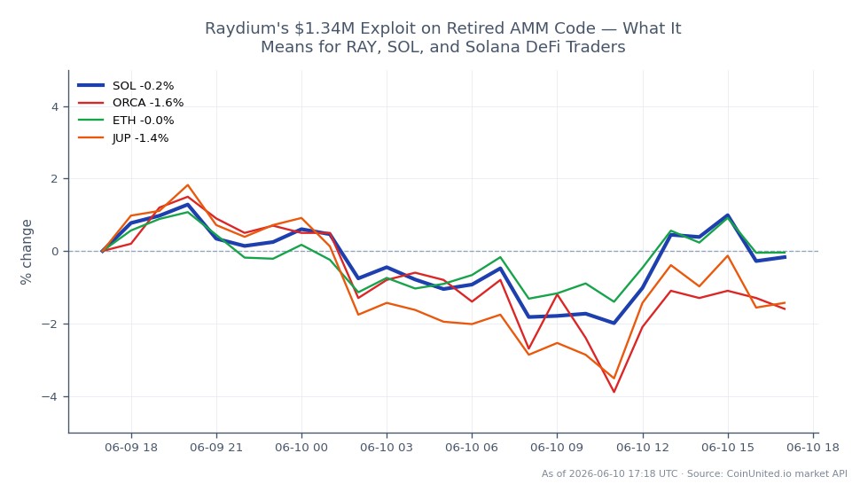Click the ORCA line's lowest point near −4
Screen dimensions: 868x500
point(614,392)
